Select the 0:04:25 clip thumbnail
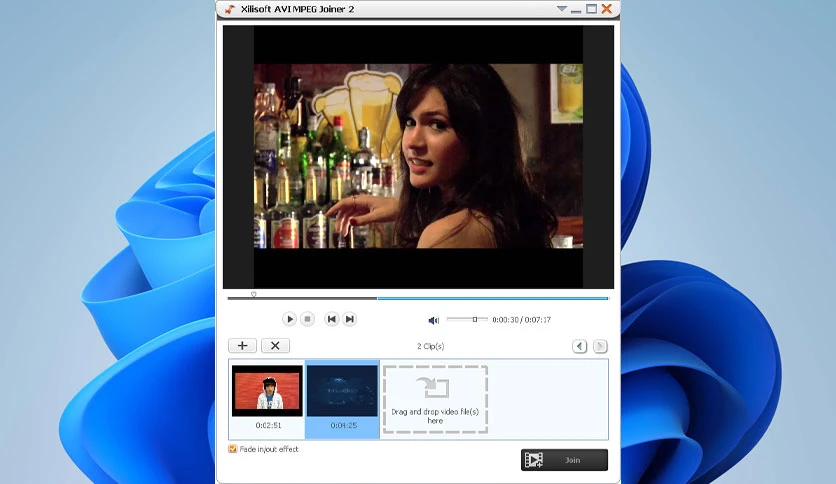The height and width of the screenshot is (484, 836). tap(342, 390)
